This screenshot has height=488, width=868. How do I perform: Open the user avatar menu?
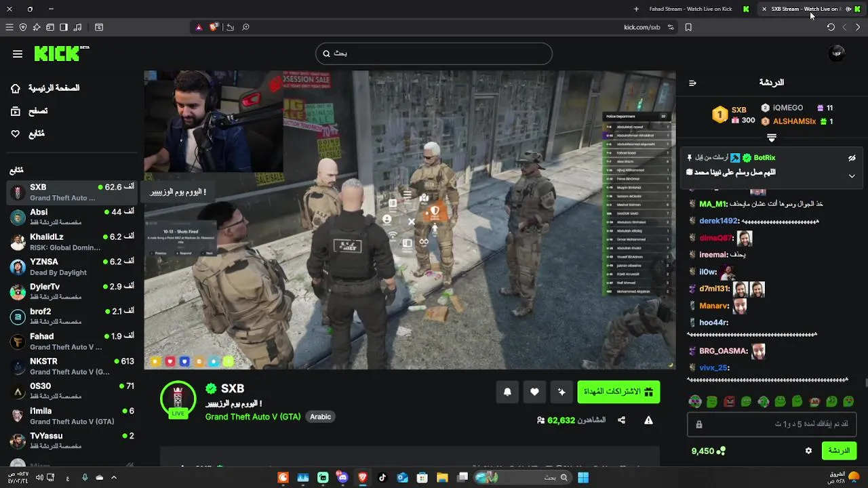point(837,54)
